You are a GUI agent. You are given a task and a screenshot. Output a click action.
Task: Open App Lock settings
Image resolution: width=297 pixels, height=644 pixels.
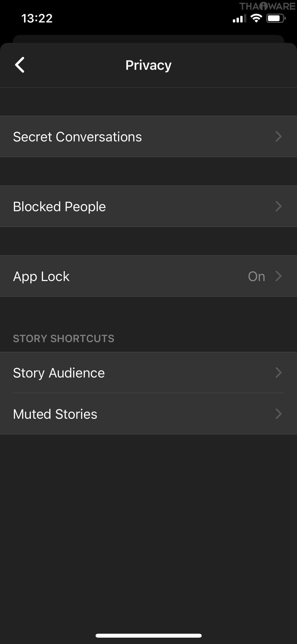click(41, 276)
